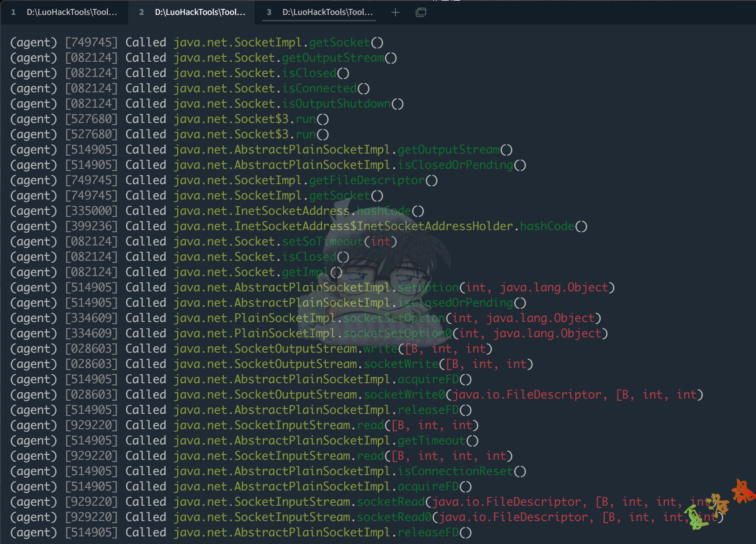
Task: Click the window list icon beside the plus
Action: (421, 12)
